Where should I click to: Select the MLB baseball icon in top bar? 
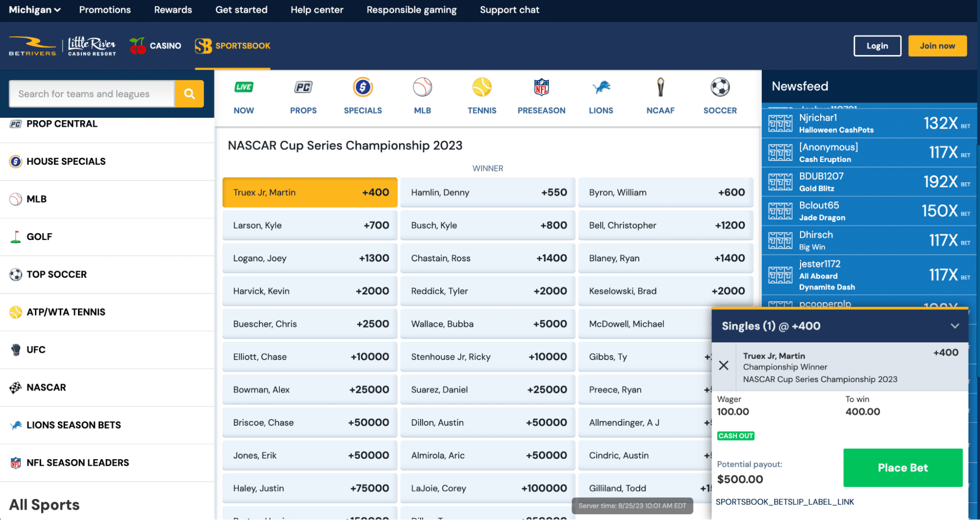coord(422,87)
